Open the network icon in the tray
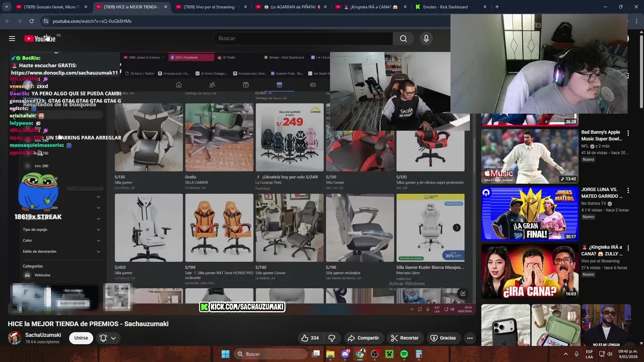The height and width of the screenshot is (362, 644). [601, 354]
